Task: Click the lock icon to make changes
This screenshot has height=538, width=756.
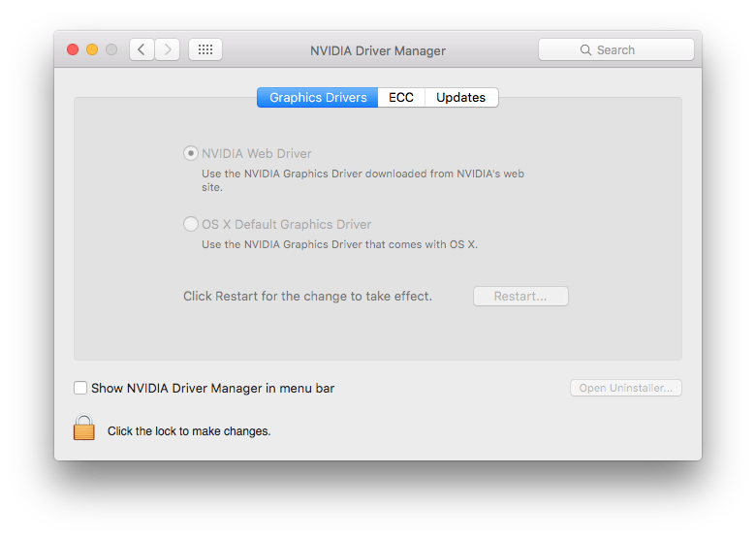Action: [x=84, y=427]
